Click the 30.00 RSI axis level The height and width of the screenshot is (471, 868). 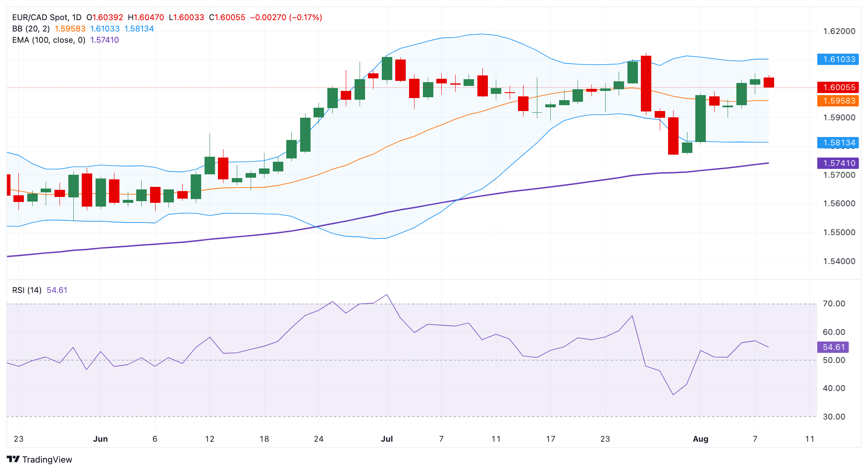coord(834,417)
